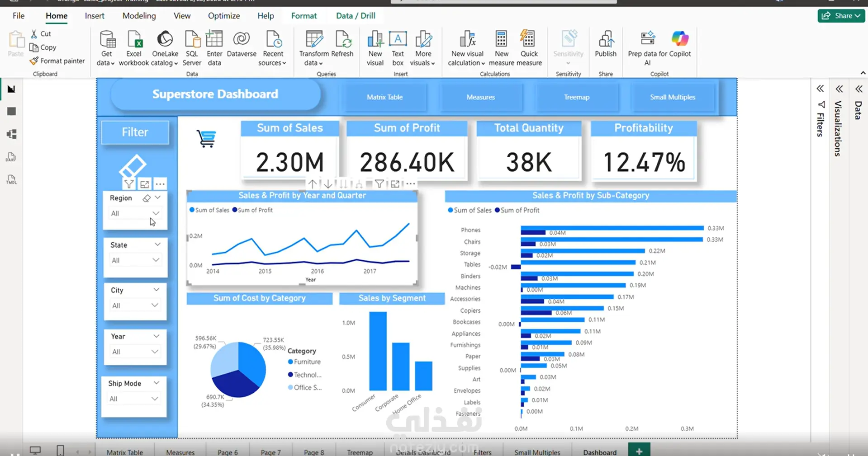Toggle the mobile layout view icon
The height and width of the screenshot is (456, 868).
click(60, 450)
